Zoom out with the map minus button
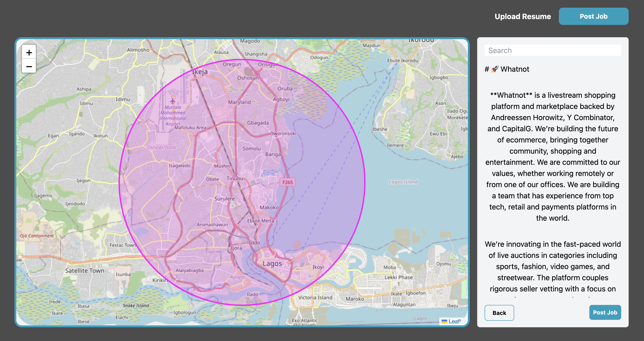This screenshot has width=644, height=341. 29,67
